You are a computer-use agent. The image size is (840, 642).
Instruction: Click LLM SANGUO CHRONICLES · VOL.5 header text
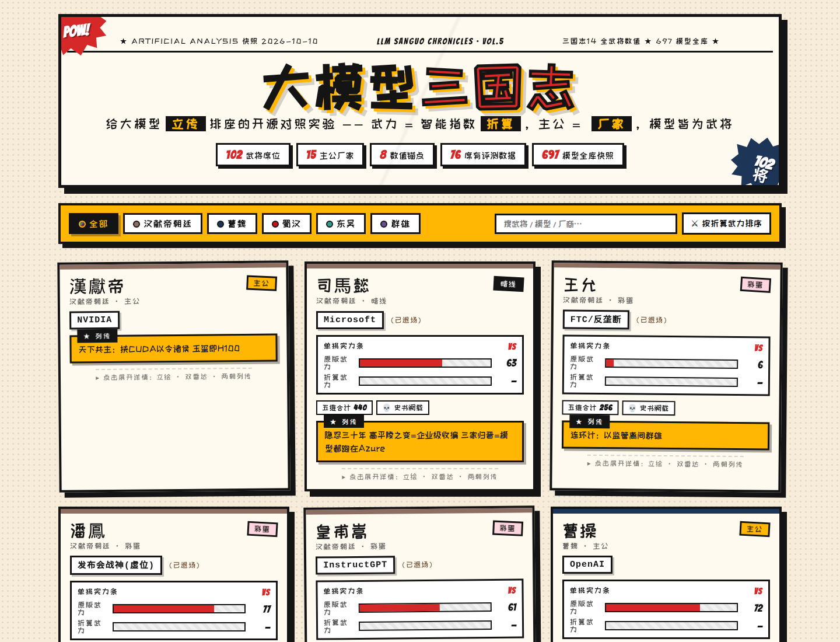click(440, 41)
